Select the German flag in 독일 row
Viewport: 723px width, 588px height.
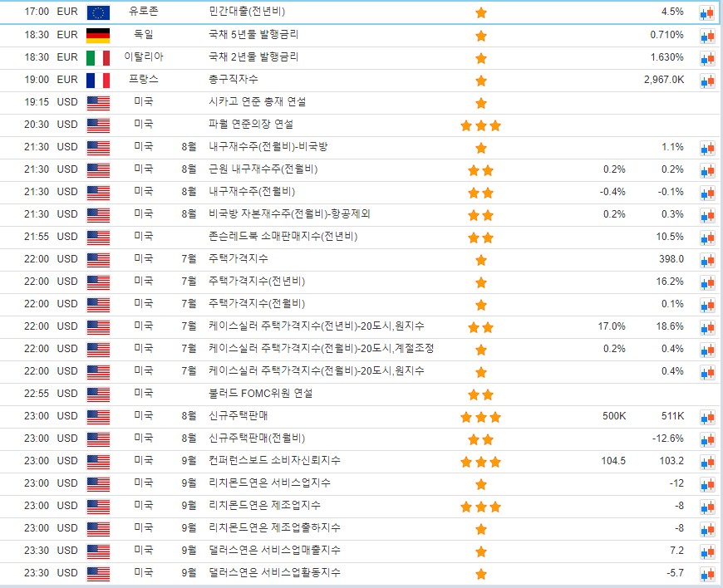pyautogui.click(x=98, y=35)
